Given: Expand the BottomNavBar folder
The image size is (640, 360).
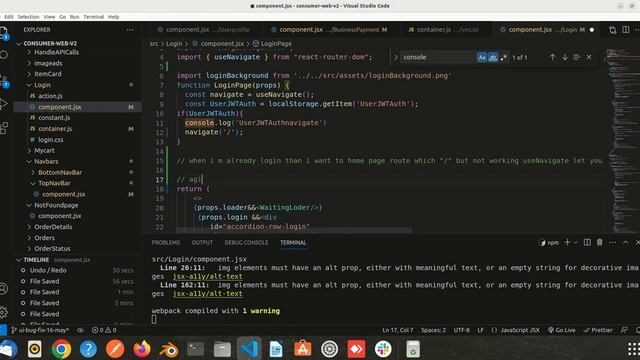Looking at the screenshot, I should tap(60, 172).
